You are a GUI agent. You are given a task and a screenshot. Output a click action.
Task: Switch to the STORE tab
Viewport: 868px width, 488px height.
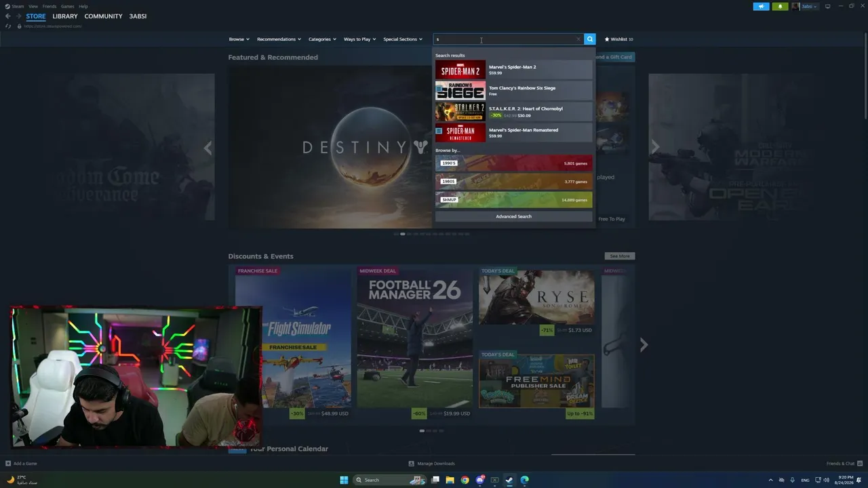click(x=36, y=16)
